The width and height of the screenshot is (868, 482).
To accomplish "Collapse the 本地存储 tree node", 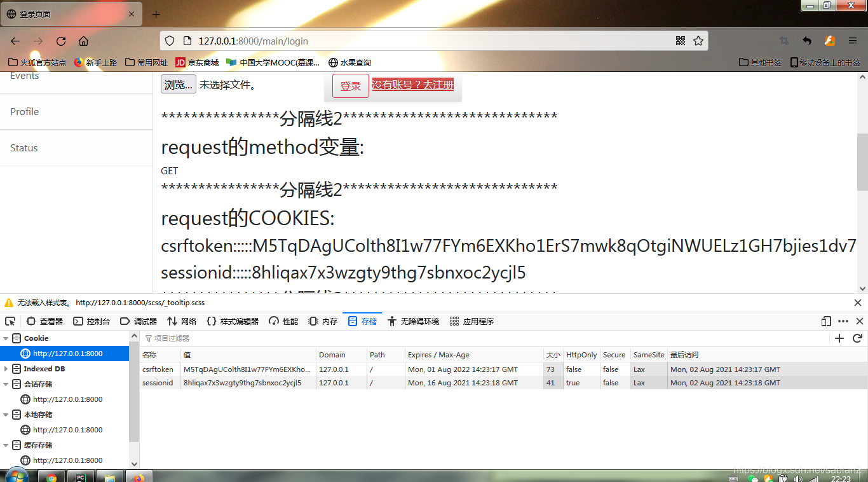I will pos(6,415).
